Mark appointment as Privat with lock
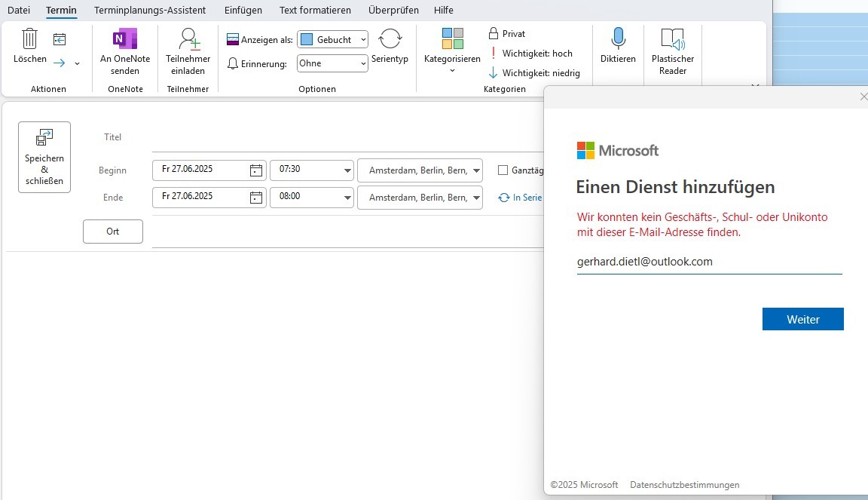Screen dimensions: 868x500 coord(507,34)
